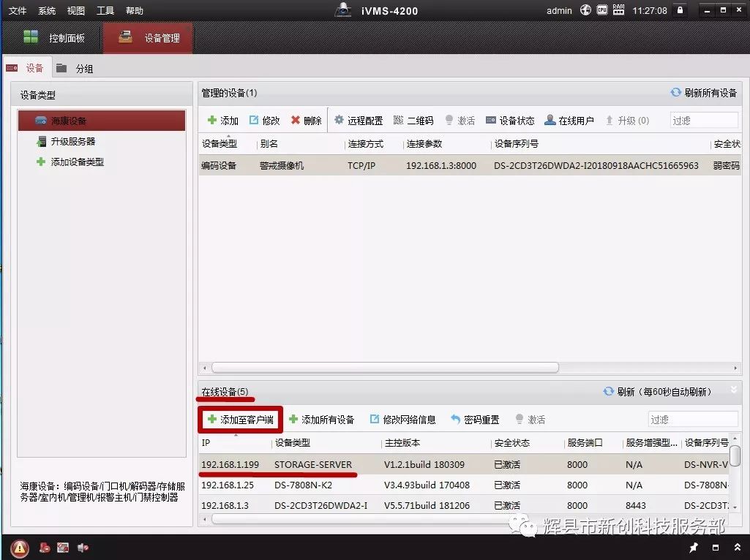
Task: Click 删除 button with red X
Action: point(306,121)
